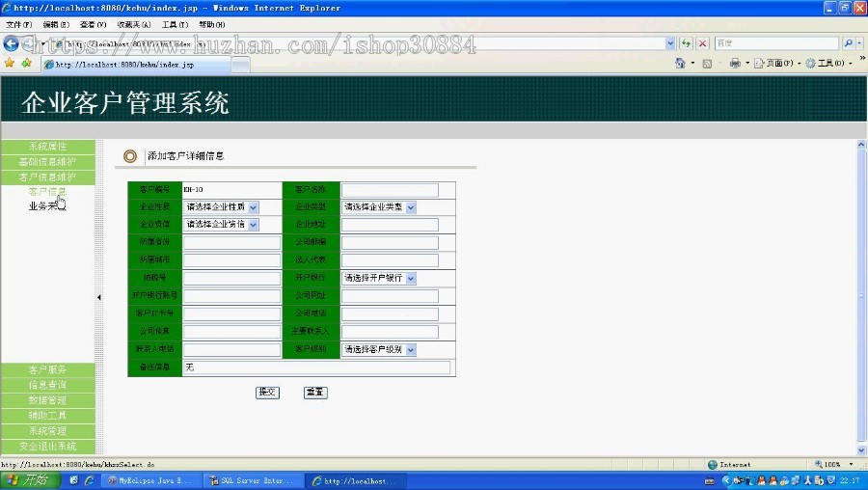Image resolution: width=868 pixels, height=490 pixels.
Task: Click 安全退出系统 to log out
Action: 48,447
